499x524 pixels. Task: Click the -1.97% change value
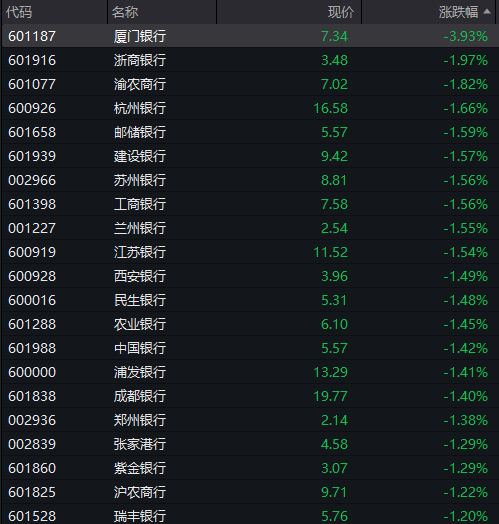tap(466, 60)
